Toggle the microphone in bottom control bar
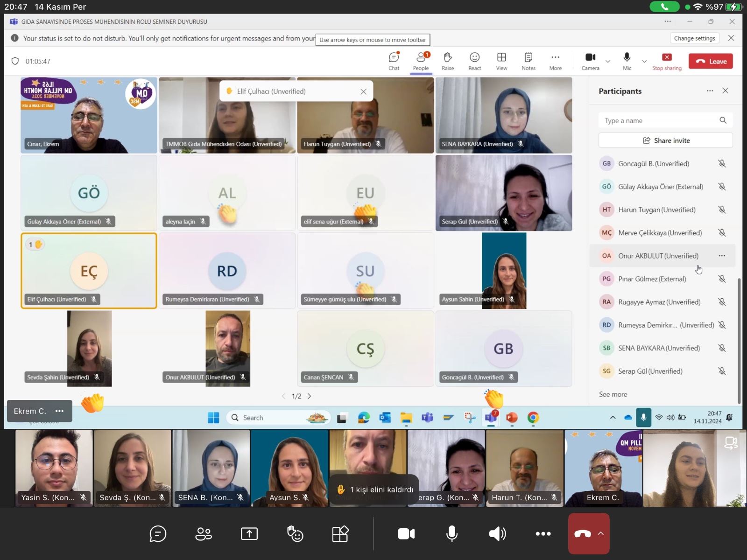This screenshot has height=560, width=747. click(x=451, y=533)
